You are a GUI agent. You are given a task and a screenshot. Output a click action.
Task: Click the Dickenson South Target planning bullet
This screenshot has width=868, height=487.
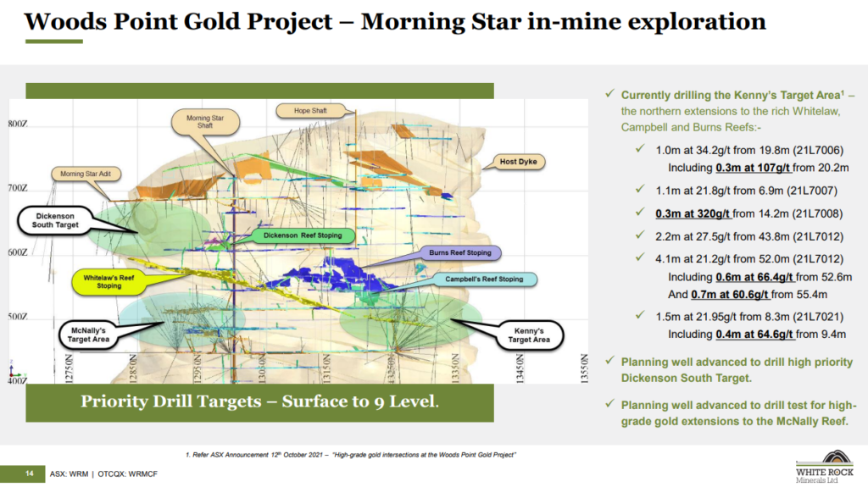[x=737, y=370]
